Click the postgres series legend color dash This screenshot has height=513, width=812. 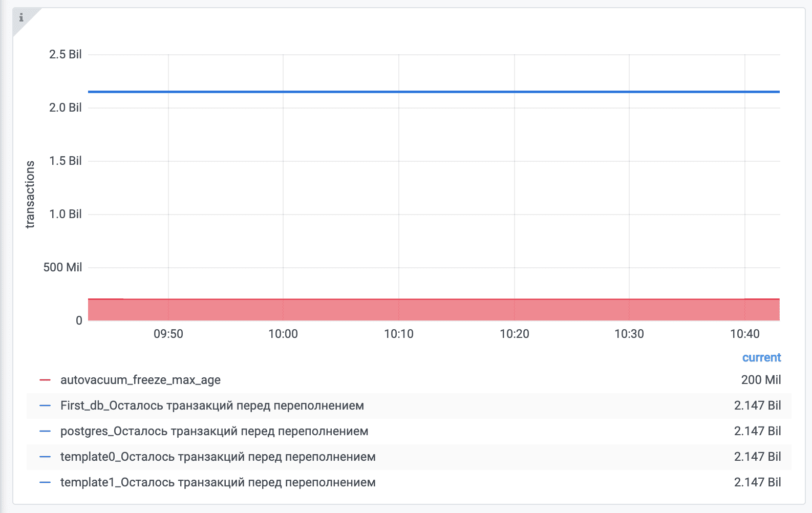point(45,431)
